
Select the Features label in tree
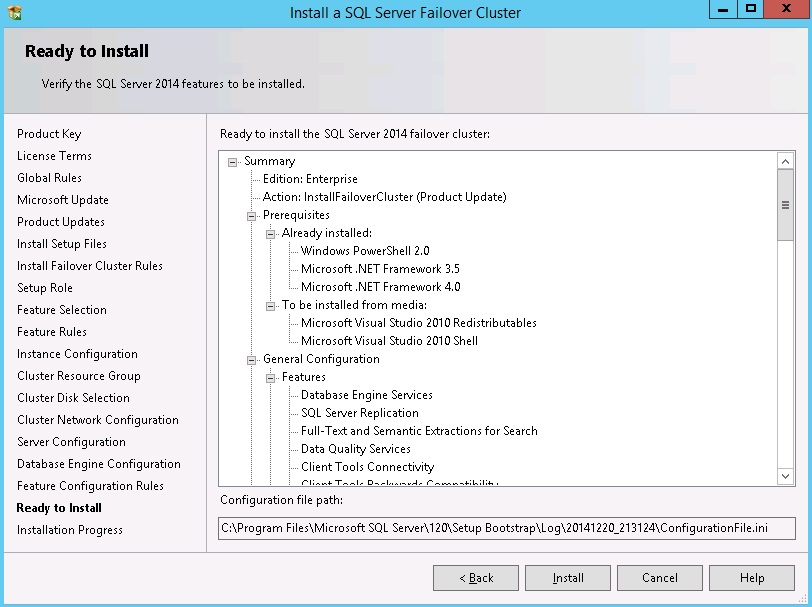click(x=303, y=377)
